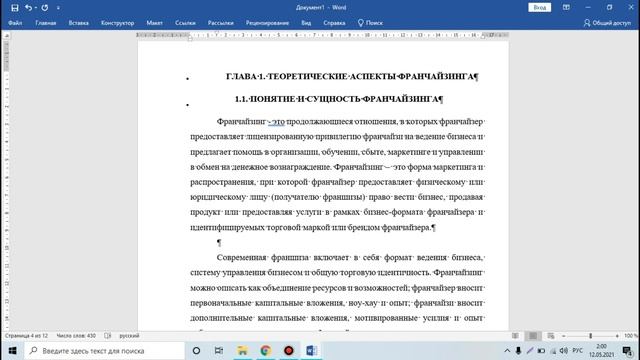This screenshot has height=360, width=640.
Task: Click the volume speaker tray icon
Action: click(x=564, y=351)
